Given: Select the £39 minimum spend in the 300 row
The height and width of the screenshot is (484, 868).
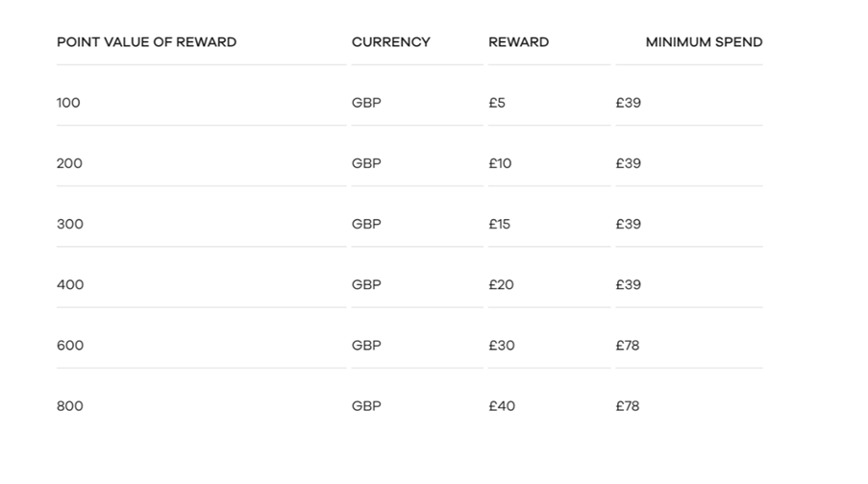Looking at the screenshot, I should [628, 224].
